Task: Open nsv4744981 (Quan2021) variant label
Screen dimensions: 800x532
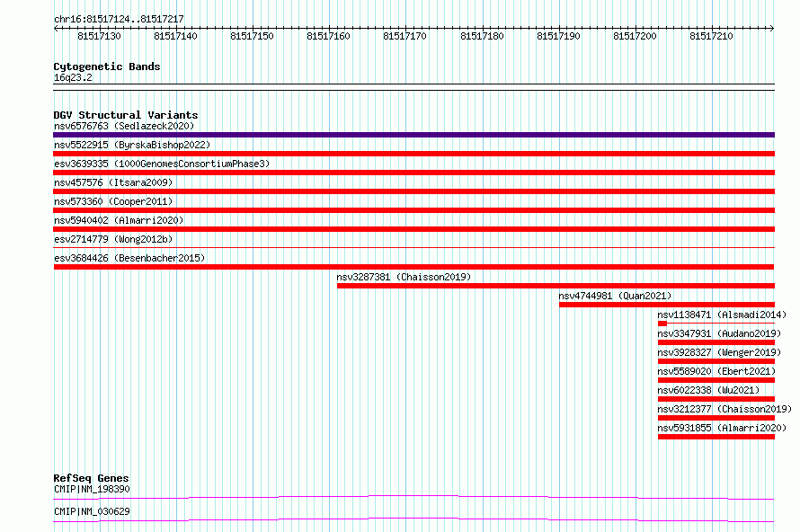Action: (615, 296)
